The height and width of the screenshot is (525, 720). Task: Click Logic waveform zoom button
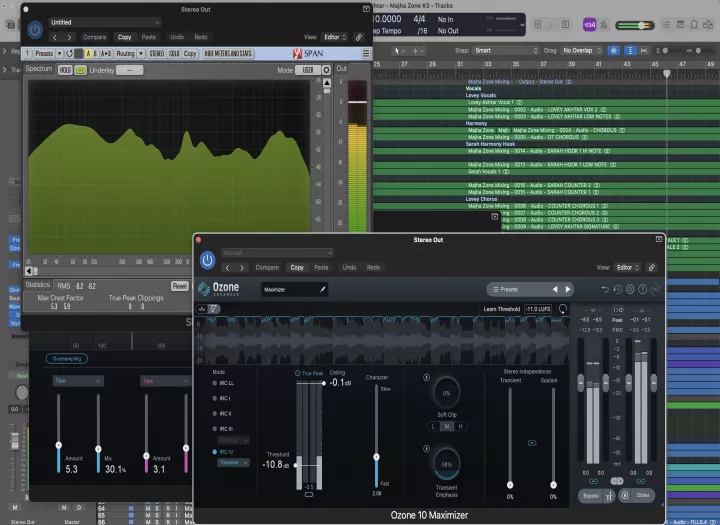[x=613, y=51]
